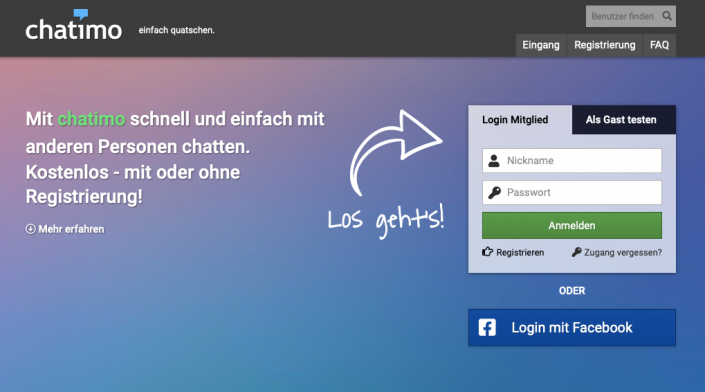Open the FAQ menu item
This screenshot has height=392, width=705.
(x=659, y=45)
